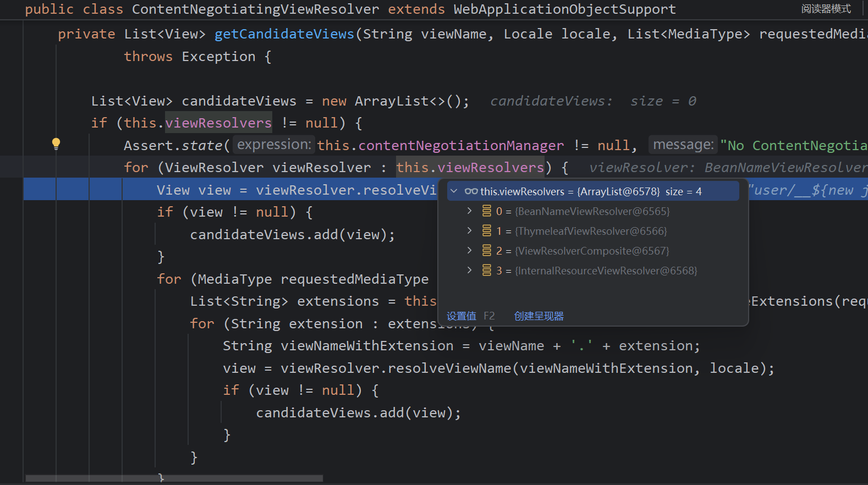The width and height of the screenshot is (868, 485).
Task: Expand element 2 ViewResolverComposite@6567
Action: click(469, 251)
